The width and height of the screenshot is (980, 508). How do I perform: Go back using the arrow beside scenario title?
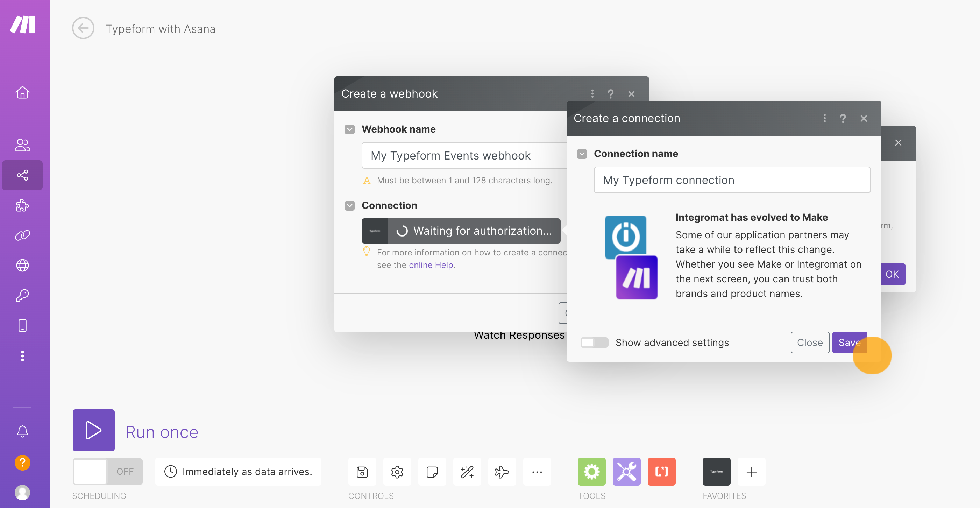(83, 28)
